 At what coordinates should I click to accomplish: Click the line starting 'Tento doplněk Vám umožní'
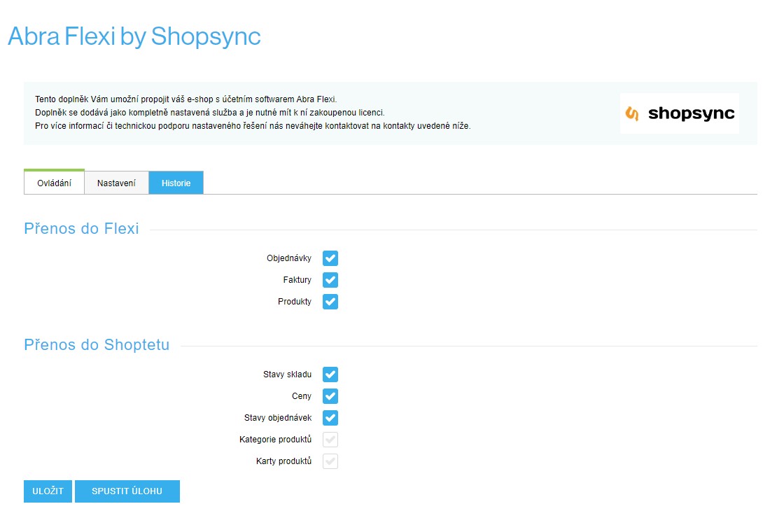[x=186, y=99]
